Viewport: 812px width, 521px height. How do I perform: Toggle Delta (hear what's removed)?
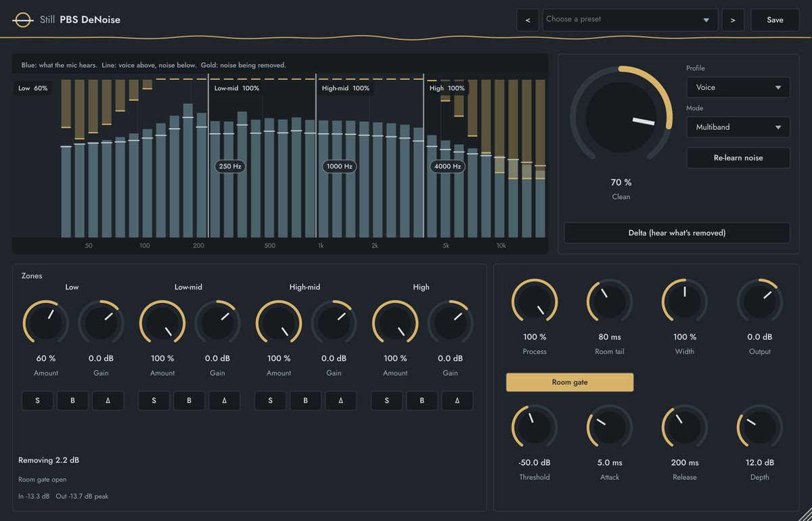click(x=677, y=233)
